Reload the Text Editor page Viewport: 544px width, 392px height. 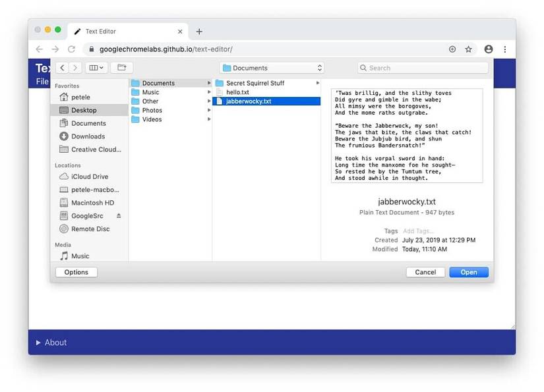71,49
